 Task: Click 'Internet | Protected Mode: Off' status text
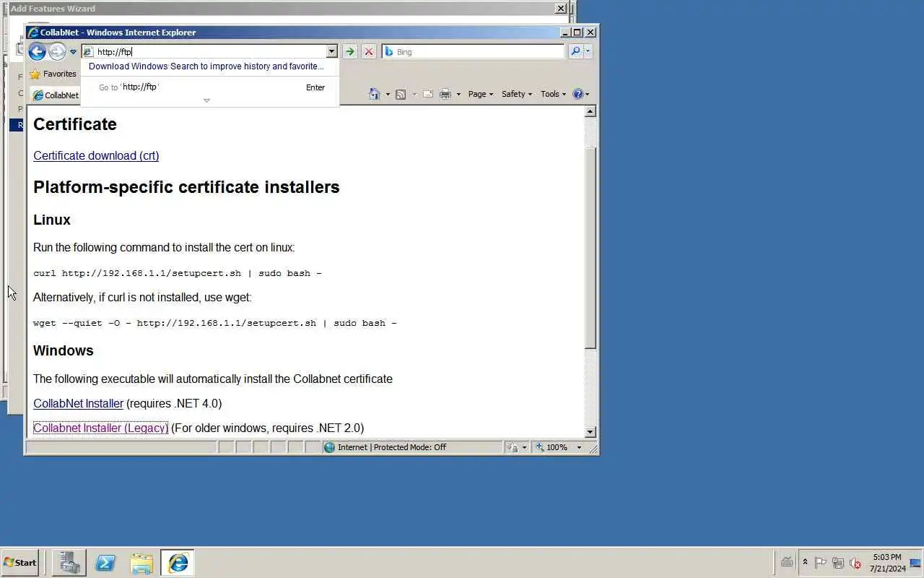click(392, 447)
